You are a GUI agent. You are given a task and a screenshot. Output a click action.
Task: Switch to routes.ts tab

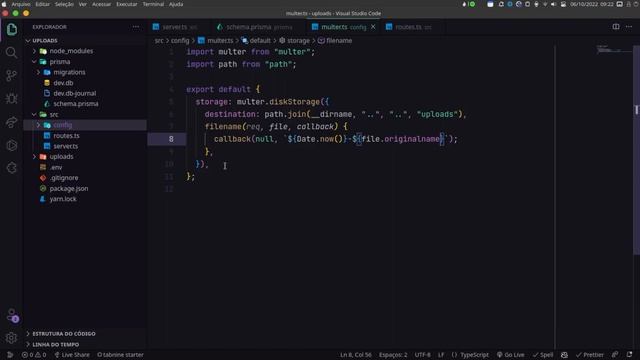[413, 27]
